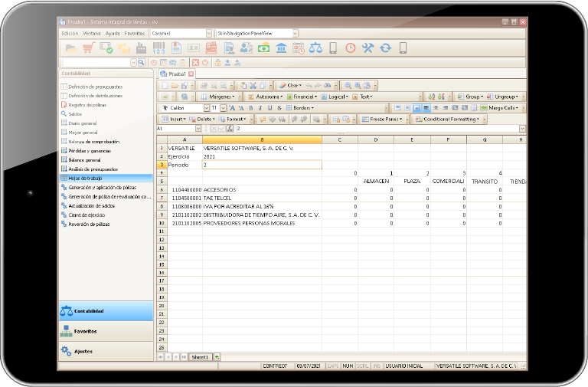588x387 pixels.
Task: Open the Ventana menu
Action: 92,34
